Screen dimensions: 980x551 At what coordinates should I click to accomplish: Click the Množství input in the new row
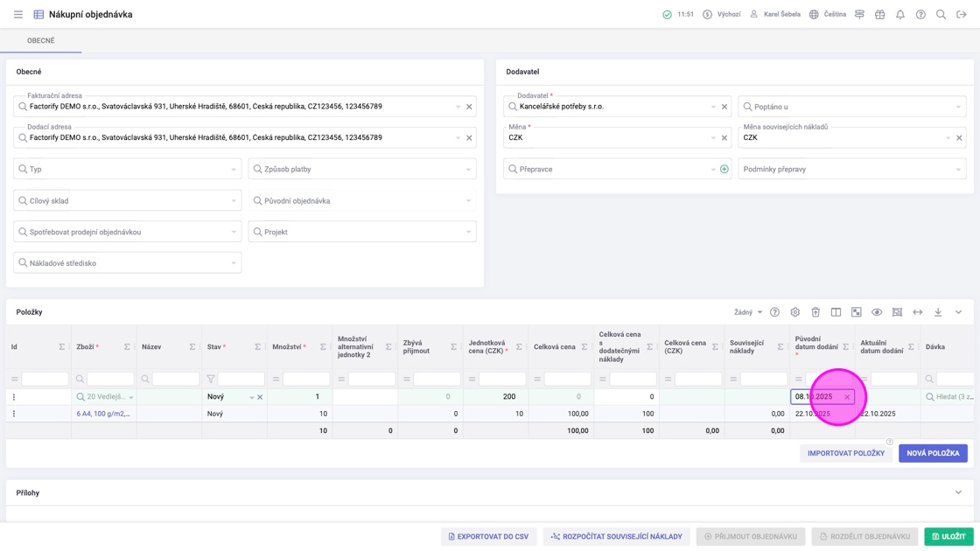coord(297,397)
